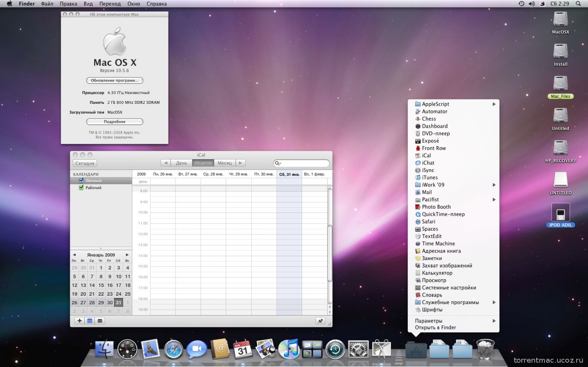The image size is (588, 367).
Task: Launch Safari compass icon in Dock
Action: point(174,349)
